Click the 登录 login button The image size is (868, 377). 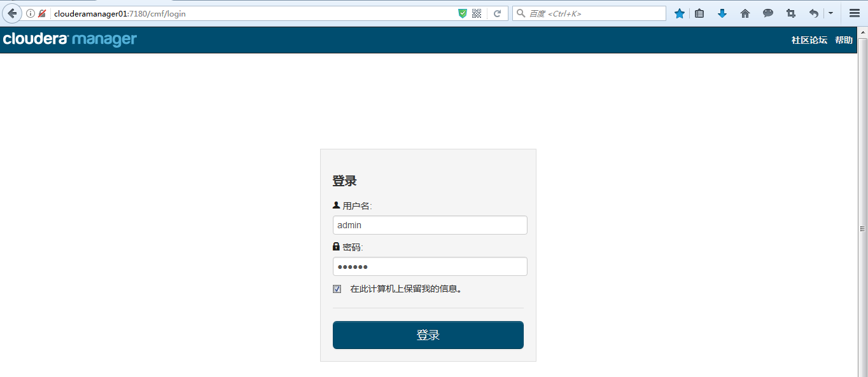tap(428, 335)
